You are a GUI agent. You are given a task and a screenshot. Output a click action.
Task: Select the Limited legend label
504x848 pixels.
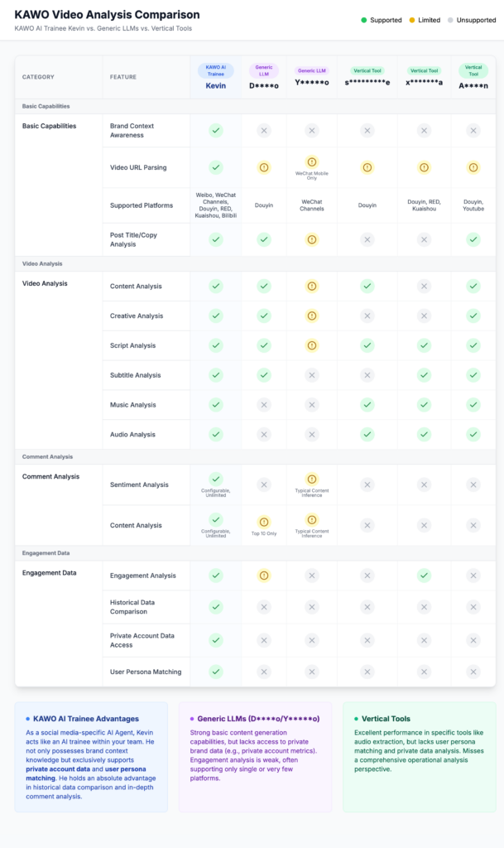[x=429, y=20]
